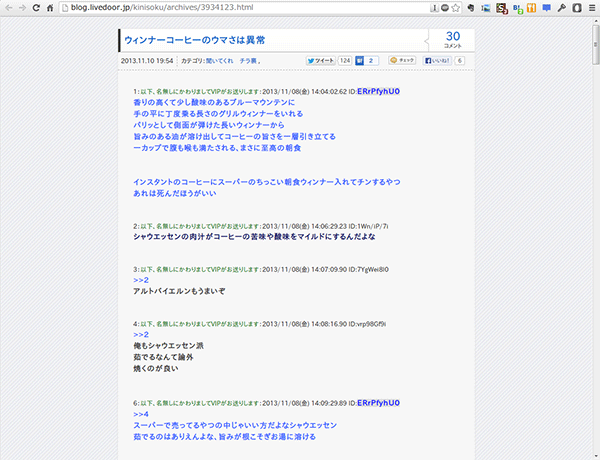Open the category link 聞いてくれ

click(220, 60)
